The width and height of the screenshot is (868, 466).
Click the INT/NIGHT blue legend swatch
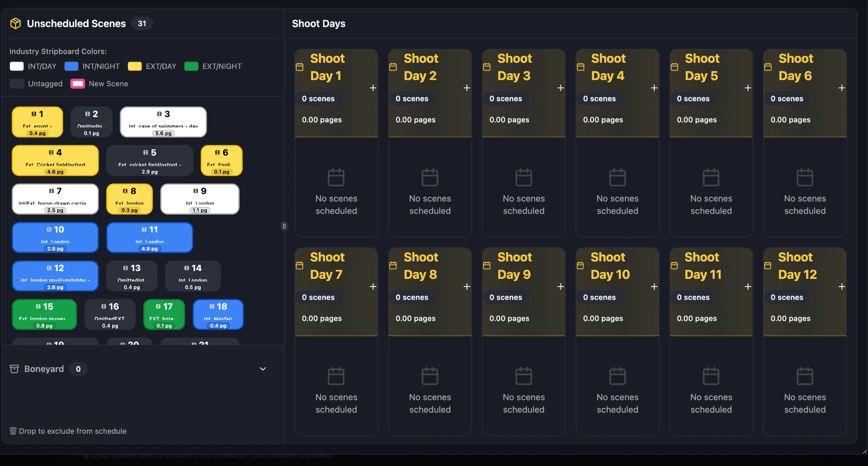71,66
